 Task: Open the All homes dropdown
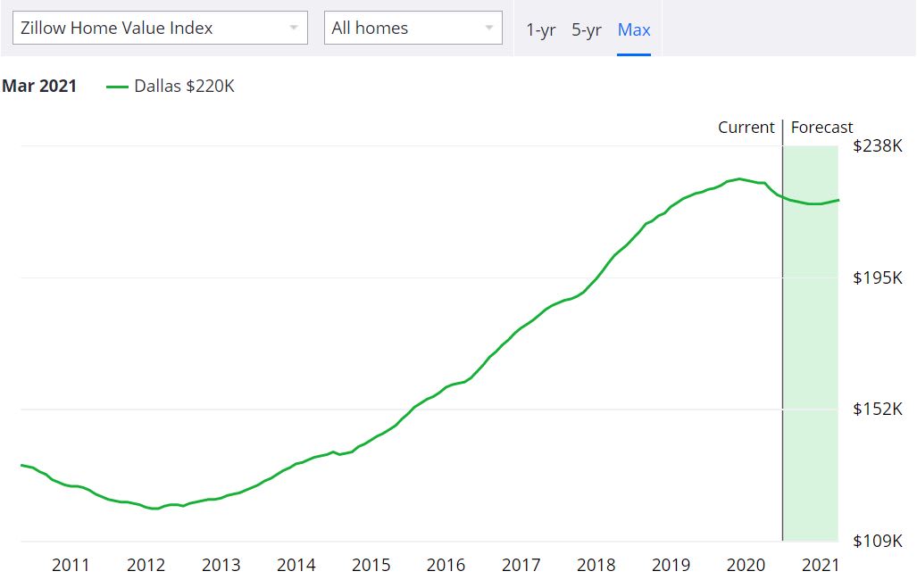413,28
